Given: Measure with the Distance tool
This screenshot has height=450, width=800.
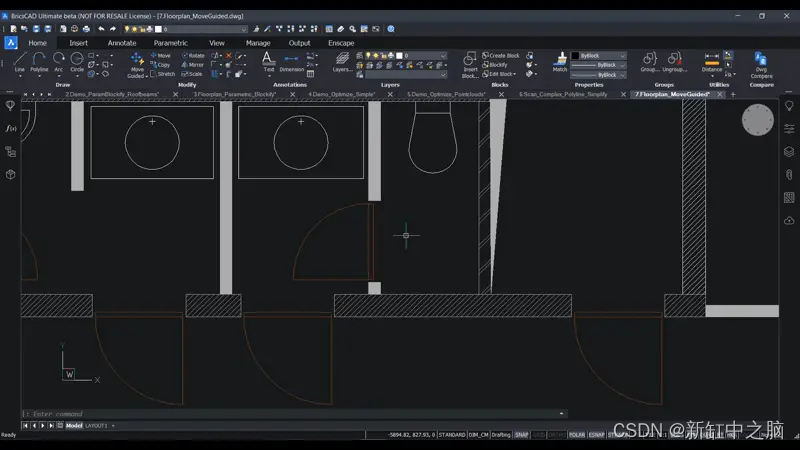Looking at the screenshot, I should [712, 62].
